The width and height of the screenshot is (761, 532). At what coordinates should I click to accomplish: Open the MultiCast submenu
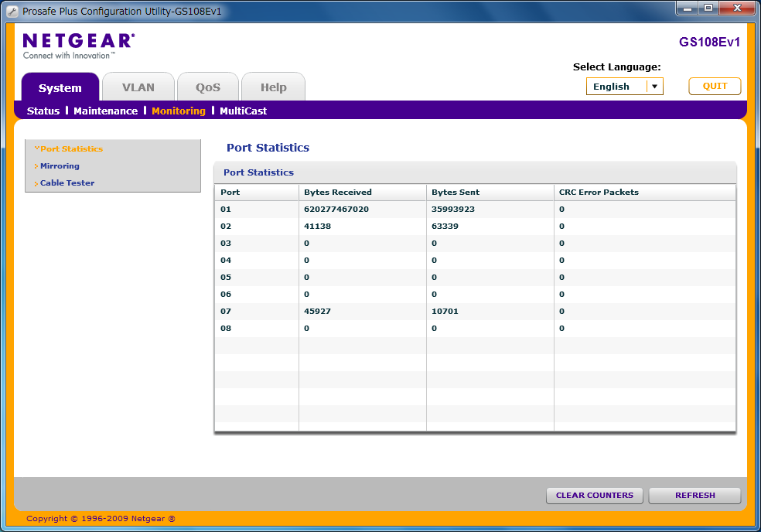(243, 111)
